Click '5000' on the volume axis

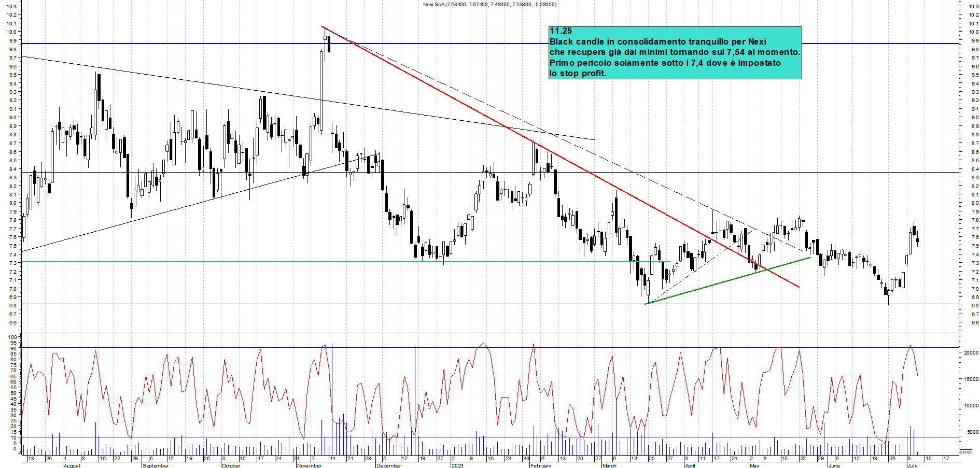972,432
